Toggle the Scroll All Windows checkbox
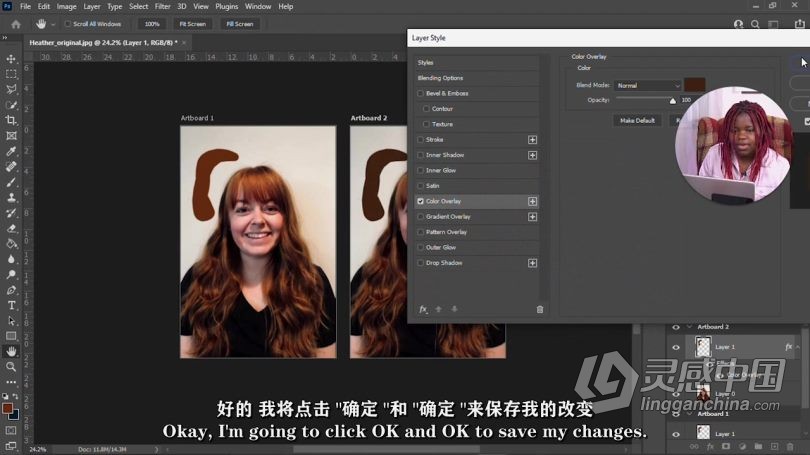Screen dimensions: 810x455 click(68, 24)
